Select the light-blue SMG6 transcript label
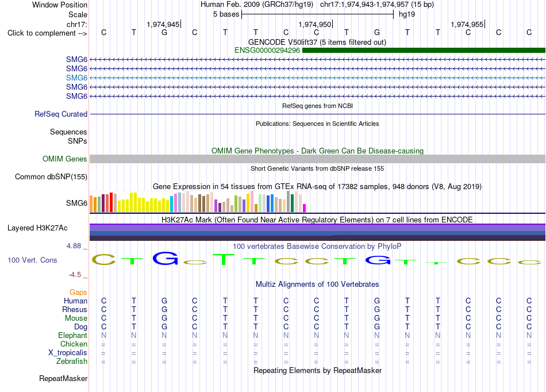Image resolution: width=546 pixels, height=392 pixels. 76,78
